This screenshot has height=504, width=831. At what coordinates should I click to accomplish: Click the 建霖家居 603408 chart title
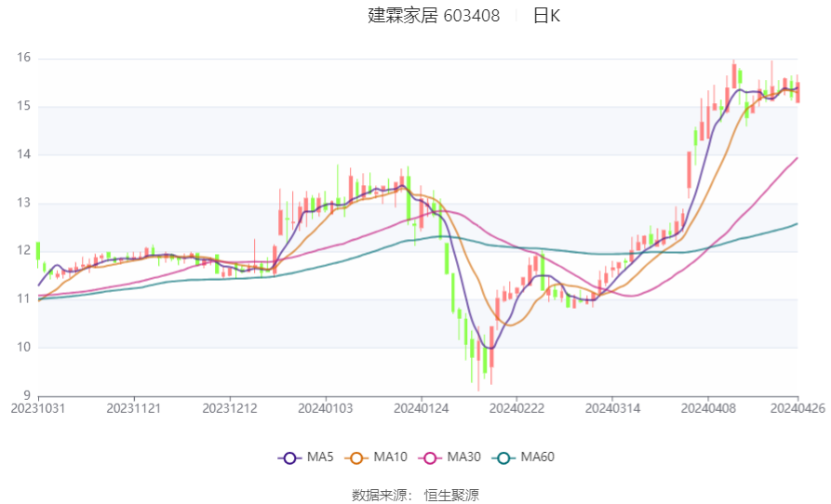(x=434, y=16)
